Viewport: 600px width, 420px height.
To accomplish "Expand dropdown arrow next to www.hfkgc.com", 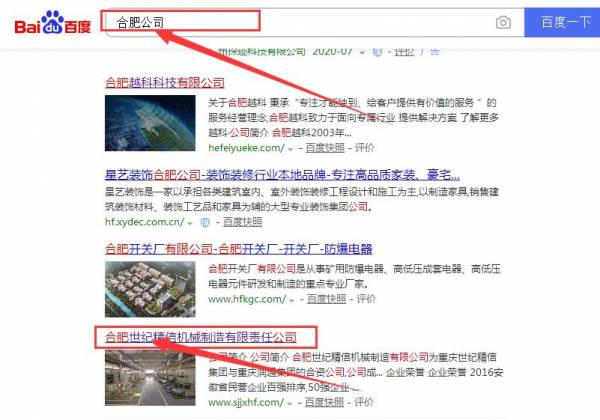I will click(292, 300).
